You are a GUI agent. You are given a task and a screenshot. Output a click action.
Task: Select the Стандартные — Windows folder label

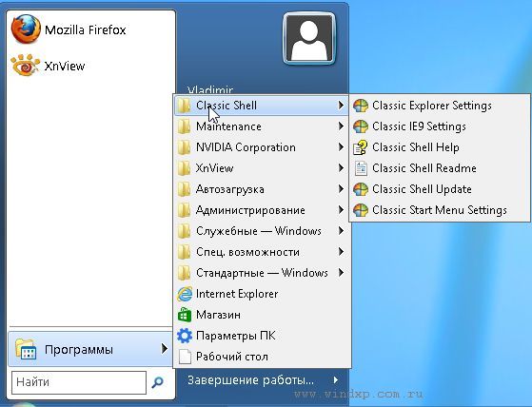click(x=262, y=273)
